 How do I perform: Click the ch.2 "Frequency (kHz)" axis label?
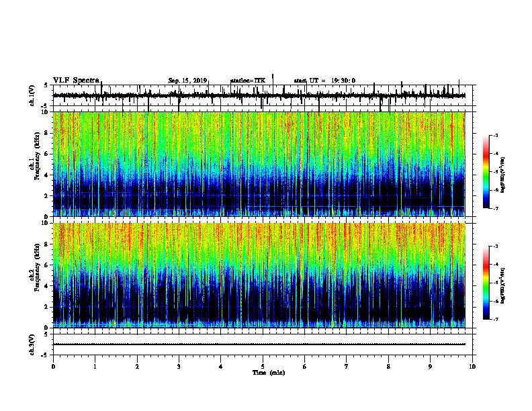(37, 267)
